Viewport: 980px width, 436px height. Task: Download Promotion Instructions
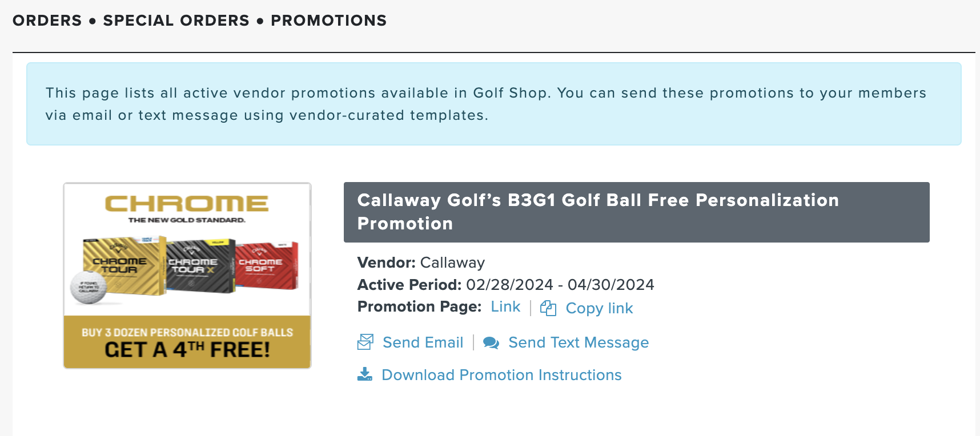(501, 375)
